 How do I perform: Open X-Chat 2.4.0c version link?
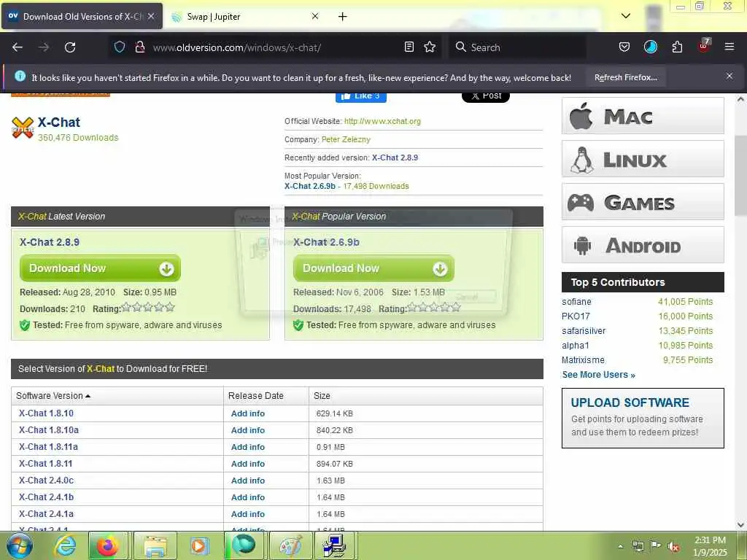tap(46, 481)
